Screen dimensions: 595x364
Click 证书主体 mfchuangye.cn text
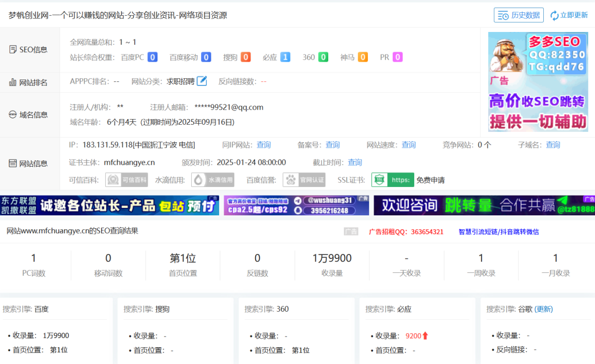pyautogui.click(x=130, y=163)
